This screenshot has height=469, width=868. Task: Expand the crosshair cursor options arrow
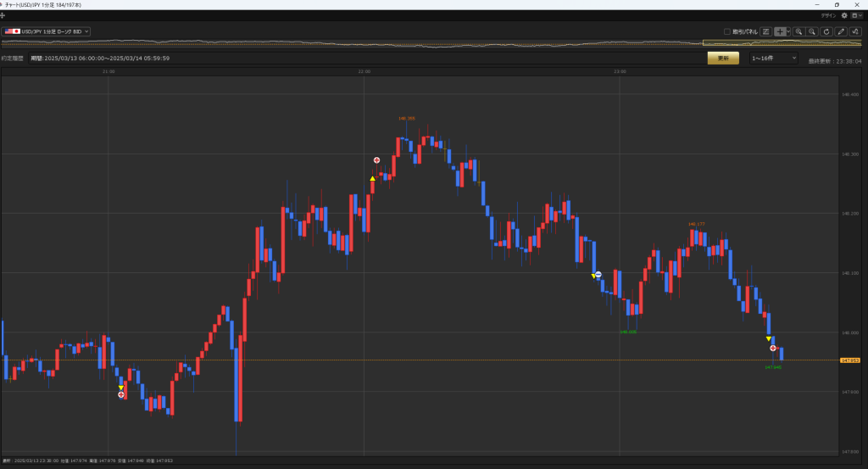pyautogui.click(x=788, y=31)
